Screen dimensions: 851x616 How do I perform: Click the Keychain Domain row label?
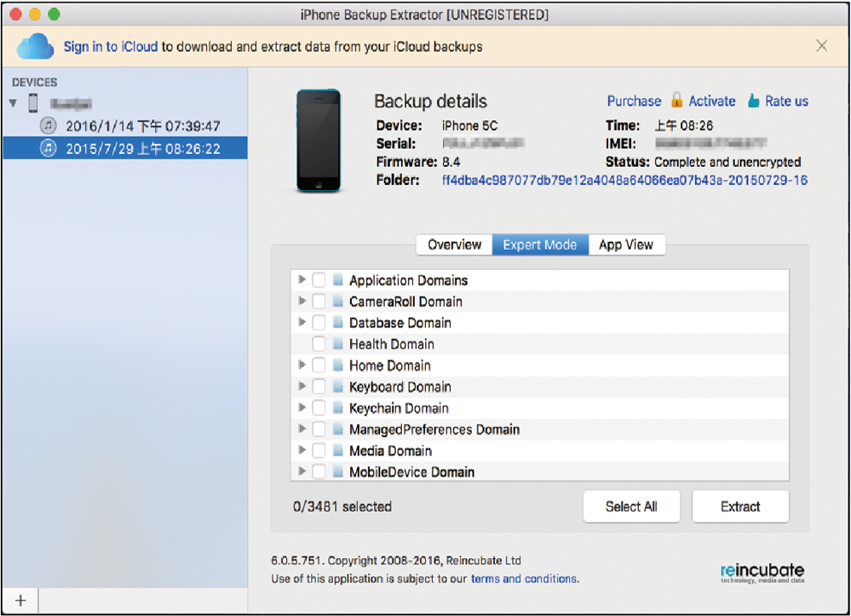399,408
